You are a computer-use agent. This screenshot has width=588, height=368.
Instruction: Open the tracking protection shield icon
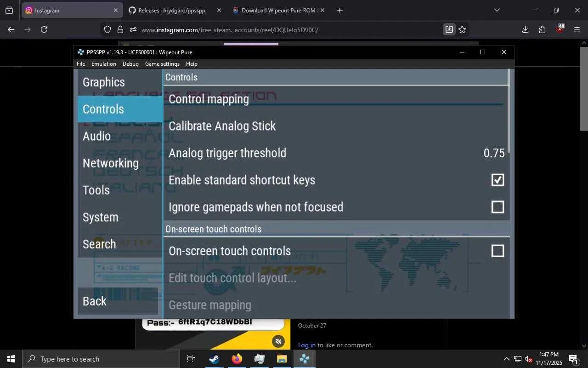(107, 29)
